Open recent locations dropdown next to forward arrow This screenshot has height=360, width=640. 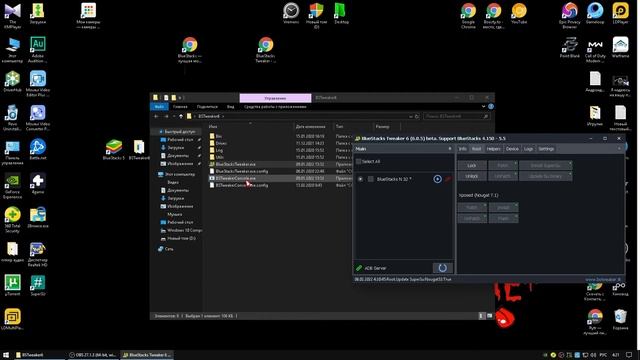tap(173, 116)
